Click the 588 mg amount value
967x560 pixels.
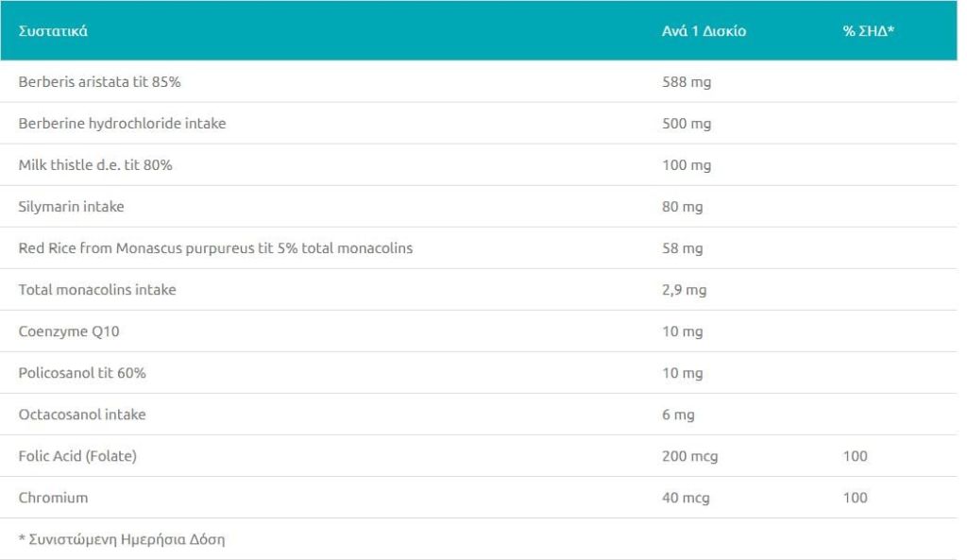tap(687, 82)
